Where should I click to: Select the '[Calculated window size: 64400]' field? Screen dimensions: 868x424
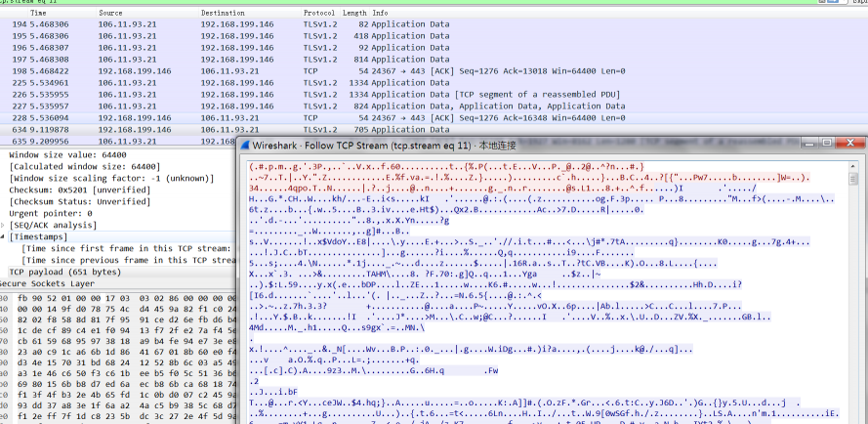[85, 167]
